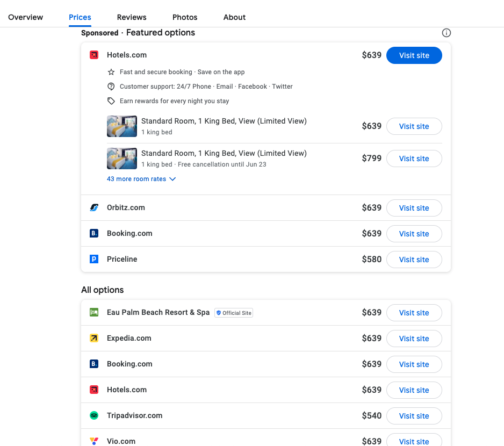The width and height of the screenshot is (504, 446).
Task: Click the first Standard Room thumbnail
Action: click(x=122, y=126)
